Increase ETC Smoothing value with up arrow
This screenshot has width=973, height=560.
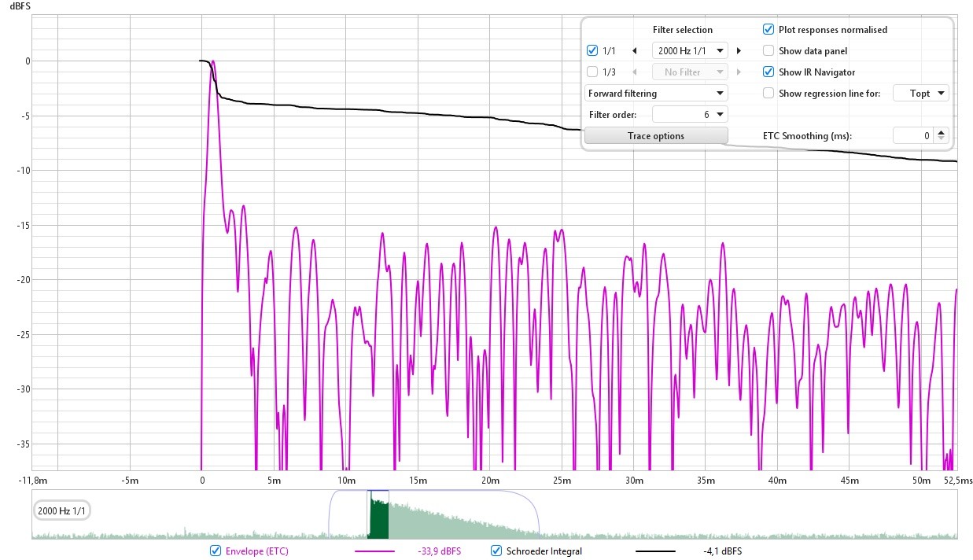tap(942, 132)
